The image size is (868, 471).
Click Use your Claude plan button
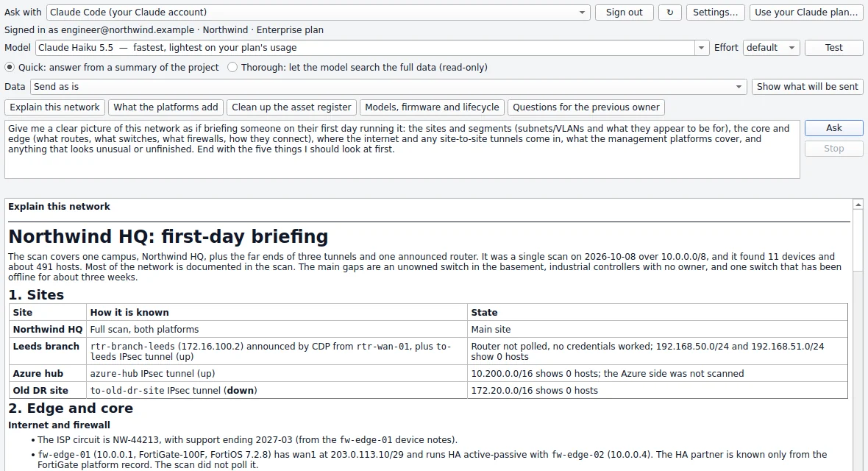pyautogui.click(x=806, y=13)
